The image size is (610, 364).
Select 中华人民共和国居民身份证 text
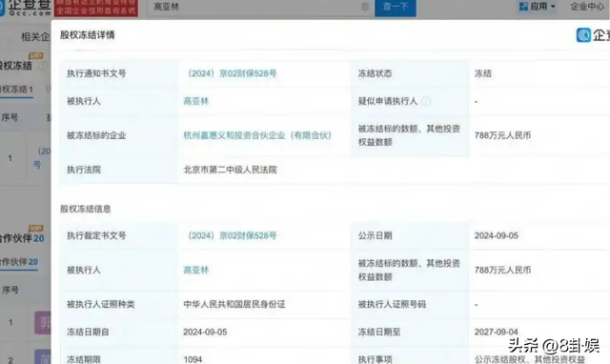tap(234, 305)
